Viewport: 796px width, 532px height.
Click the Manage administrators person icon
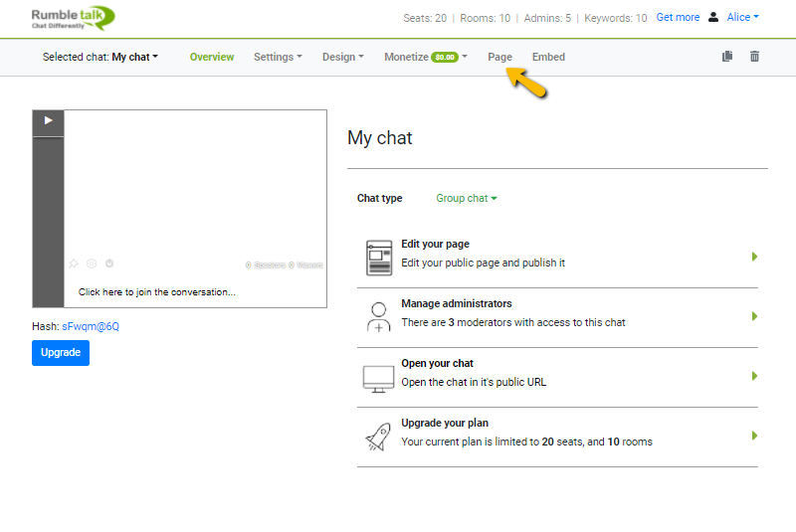(x=378, y=317)
